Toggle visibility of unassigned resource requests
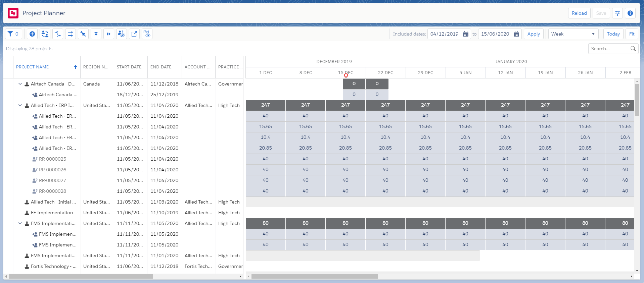 [x=122, y=34]
